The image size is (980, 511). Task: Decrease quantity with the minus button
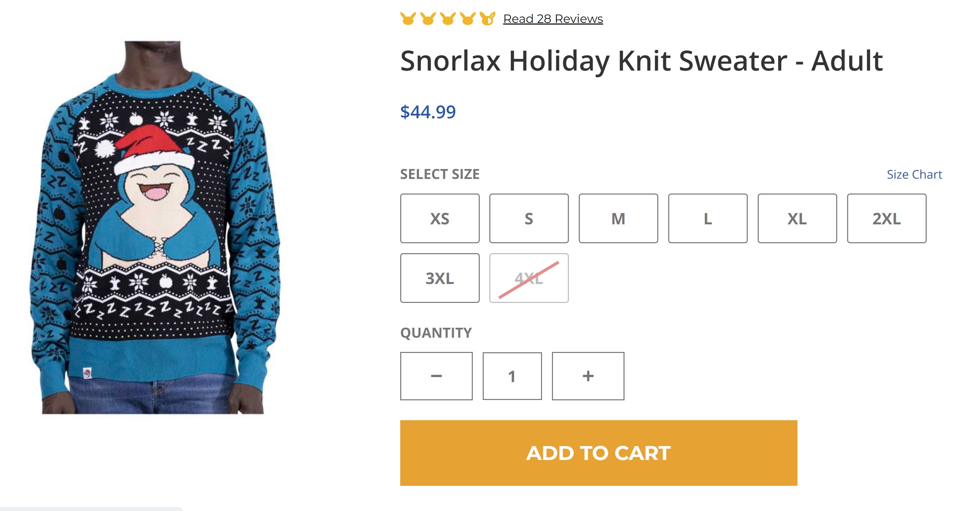point(436,376)
